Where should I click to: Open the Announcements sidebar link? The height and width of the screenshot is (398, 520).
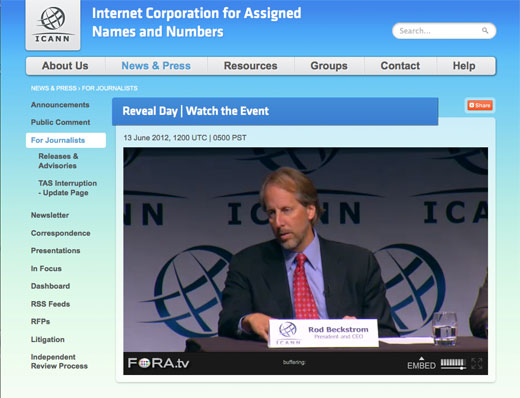60,105
